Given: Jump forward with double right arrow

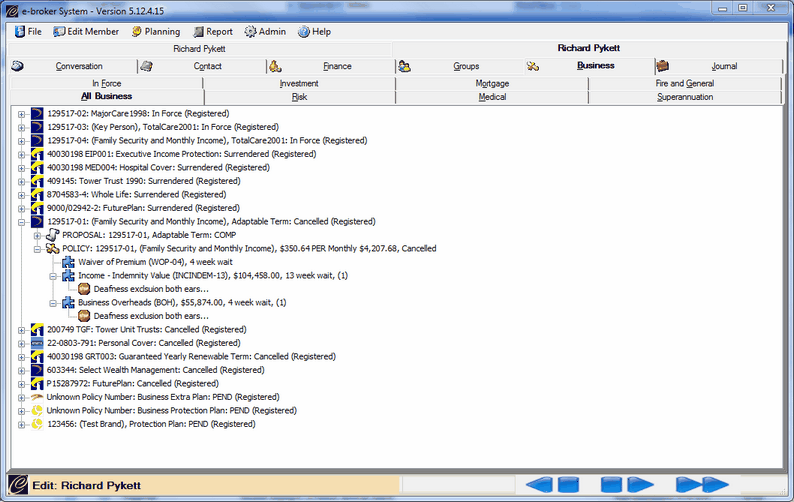Looking at the screenshot, I should tap(702, 485).
